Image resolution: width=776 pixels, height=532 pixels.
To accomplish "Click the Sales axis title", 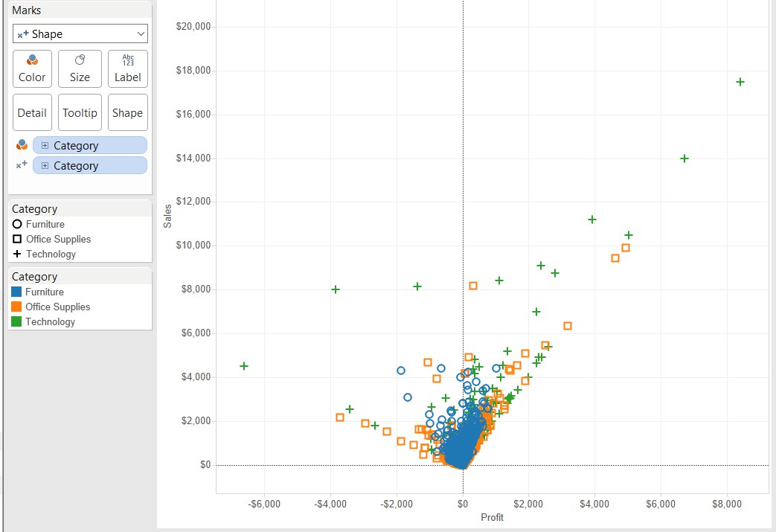I will click(167, 217).
